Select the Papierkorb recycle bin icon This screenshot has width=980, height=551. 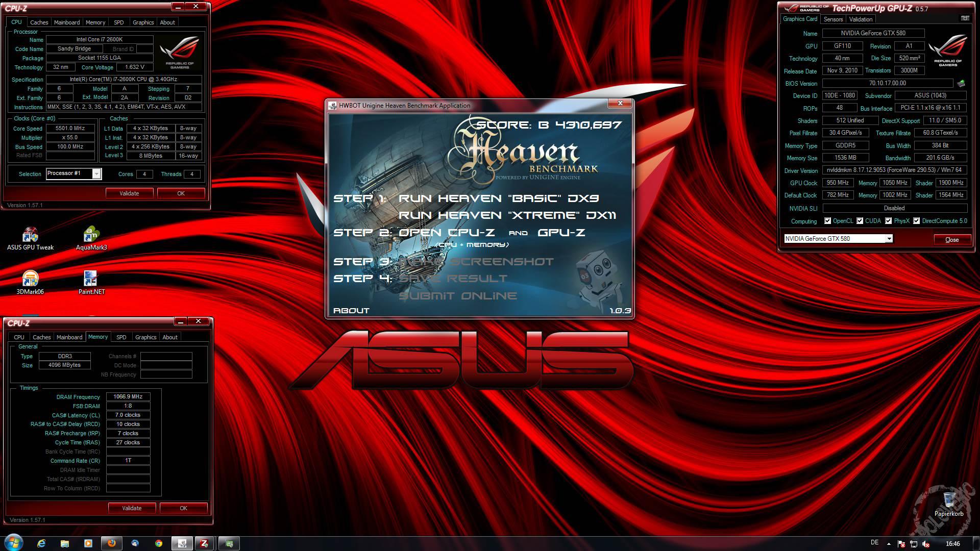coord(949,505)
